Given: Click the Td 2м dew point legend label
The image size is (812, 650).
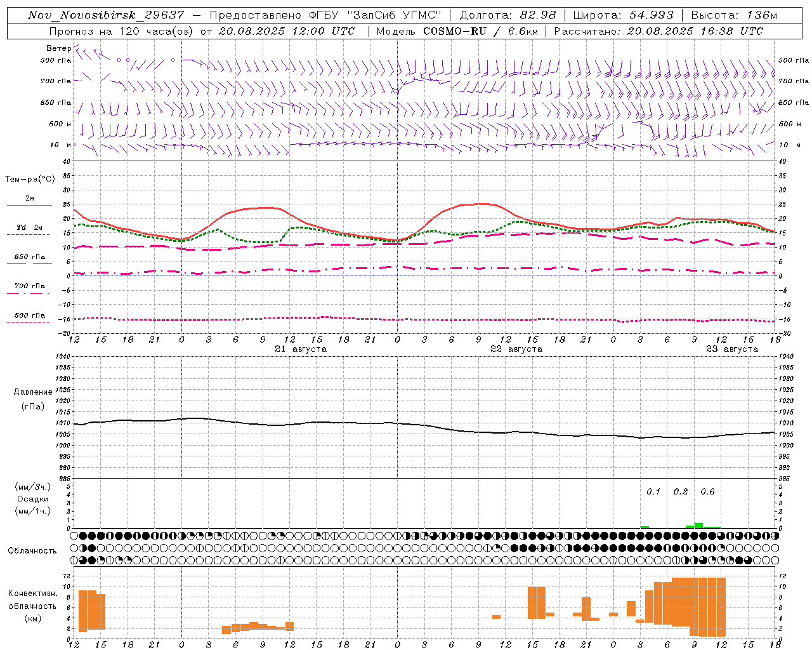Looking at the screenshot, I should pyautogui.click(x=30, y=227).
